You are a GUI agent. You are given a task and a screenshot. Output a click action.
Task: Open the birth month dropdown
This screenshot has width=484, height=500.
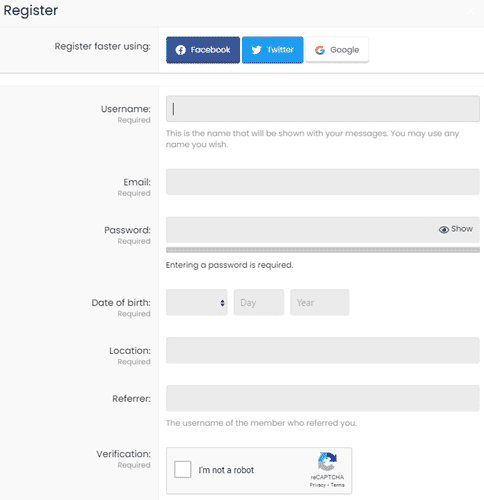[197, 303]
